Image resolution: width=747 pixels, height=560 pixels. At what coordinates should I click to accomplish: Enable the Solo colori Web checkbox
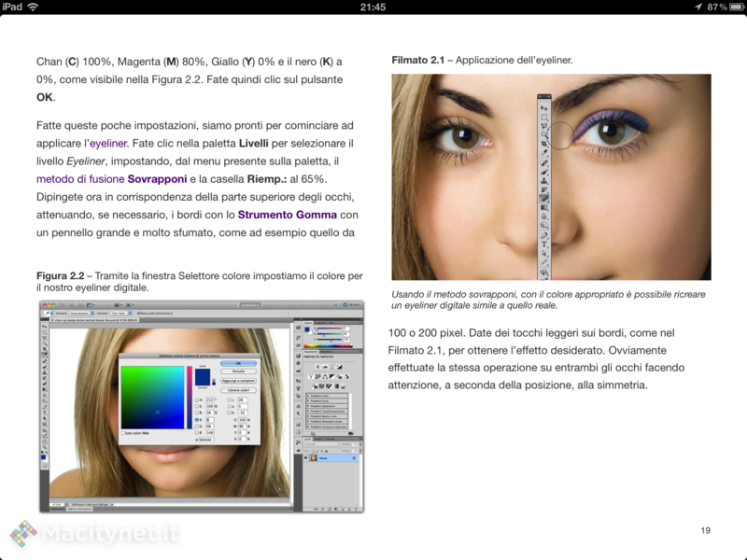click(x=123, y=432)
